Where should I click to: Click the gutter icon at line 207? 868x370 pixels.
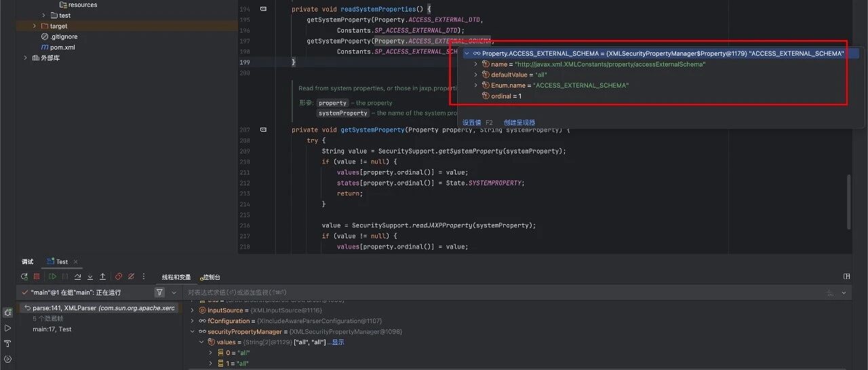(x=263, y=130)
